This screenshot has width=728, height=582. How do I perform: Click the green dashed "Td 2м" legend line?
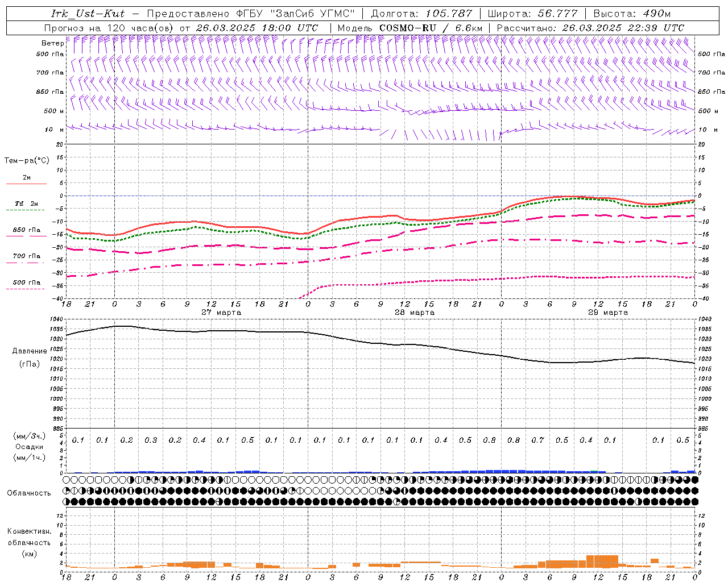[x=26, y=210]
